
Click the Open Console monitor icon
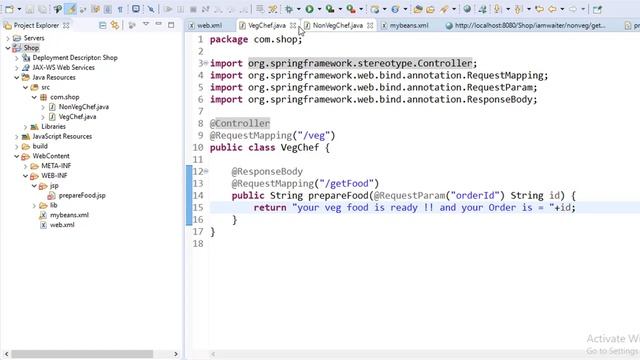coord(136,9)
